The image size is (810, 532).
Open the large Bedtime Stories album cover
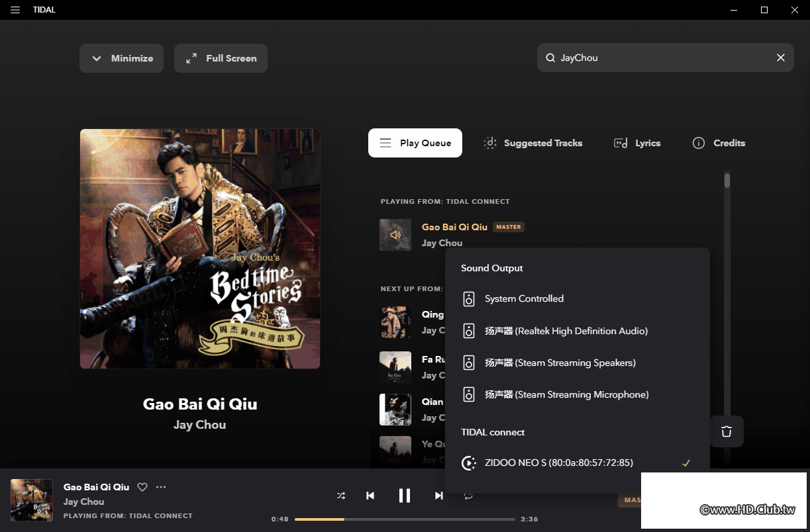(200, 249)
